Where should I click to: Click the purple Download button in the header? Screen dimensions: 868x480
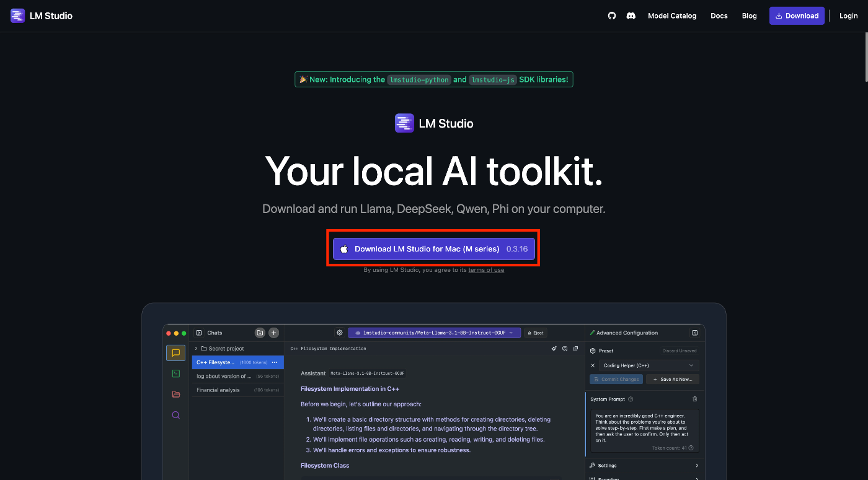point(797,16)
